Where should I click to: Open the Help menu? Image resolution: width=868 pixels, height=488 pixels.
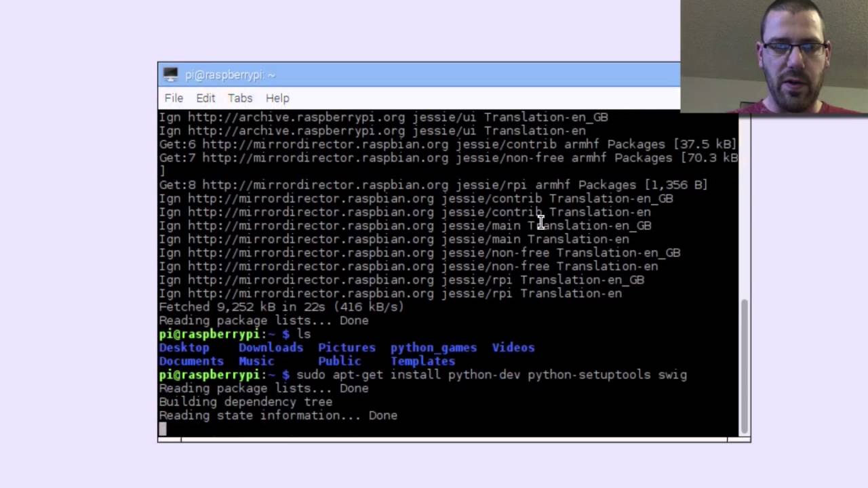tap(277, 98)
